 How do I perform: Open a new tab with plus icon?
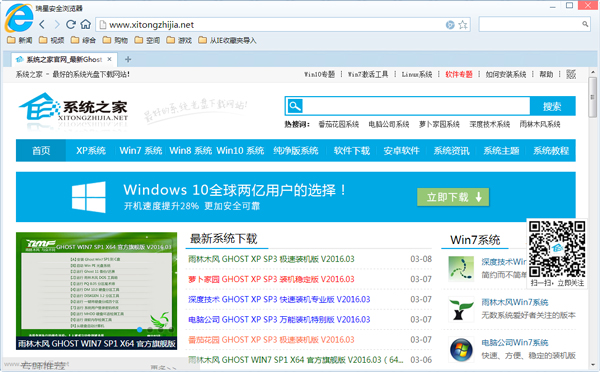coord(128,59)
